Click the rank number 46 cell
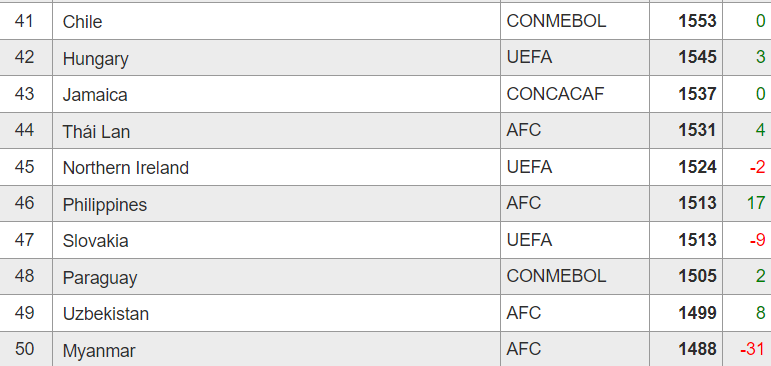 [24, 203]
